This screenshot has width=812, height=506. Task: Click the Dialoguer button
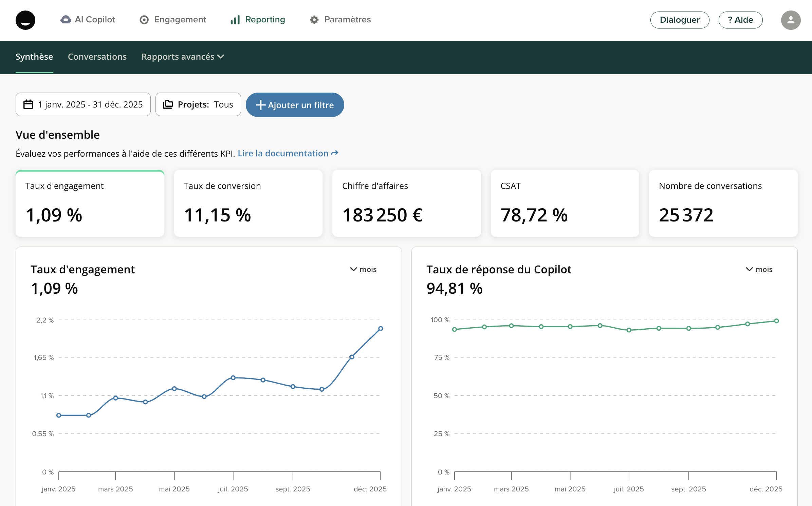(x=680, y=20)
